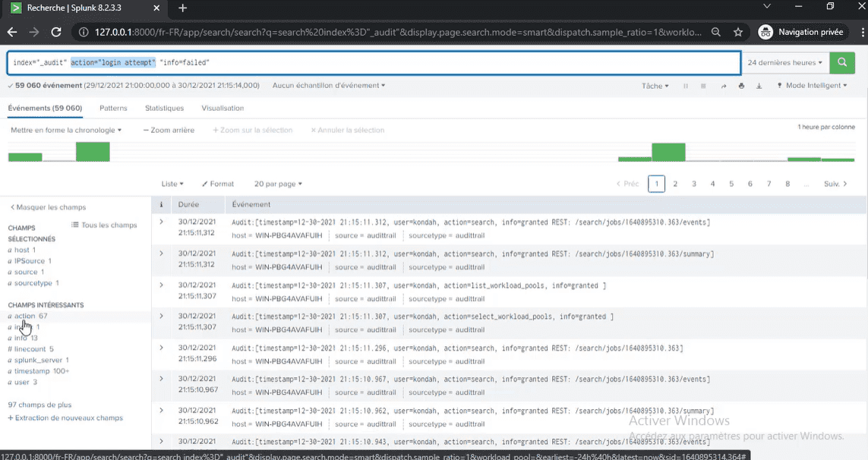
Task: Open the tab search chevron in title bar
Action: coord(767,6)
